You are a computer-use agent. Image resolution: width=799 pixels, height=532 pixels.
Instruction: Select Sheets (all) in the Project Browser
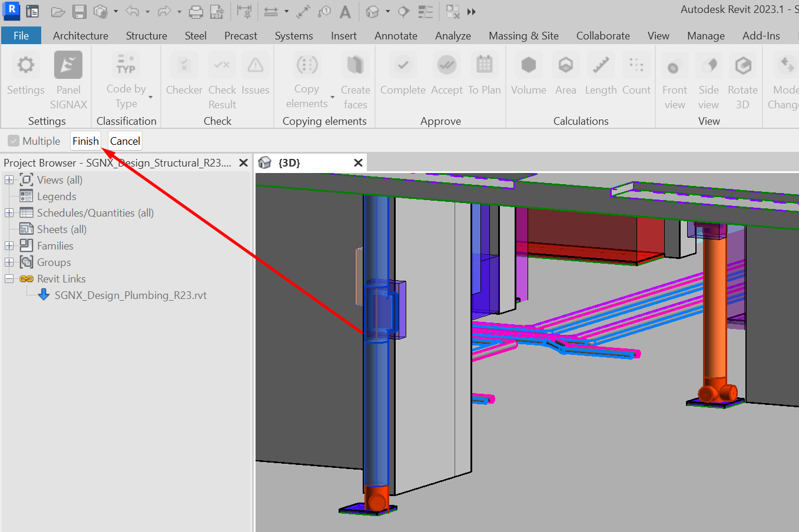point(62,230)
